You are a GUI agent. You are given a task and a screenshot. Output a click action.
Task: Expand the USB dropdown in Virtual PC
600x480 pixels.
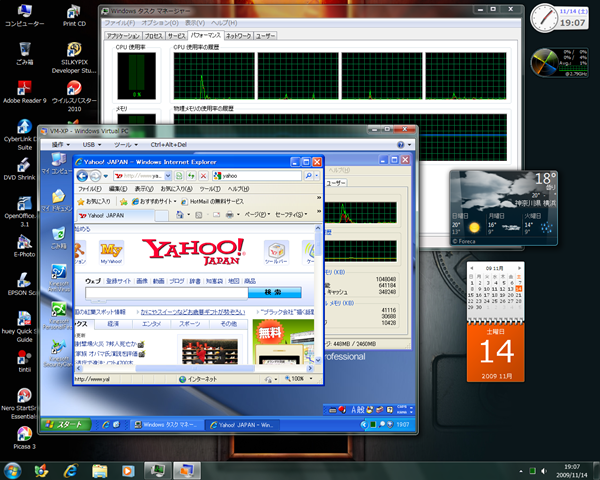tap(91, 145)
